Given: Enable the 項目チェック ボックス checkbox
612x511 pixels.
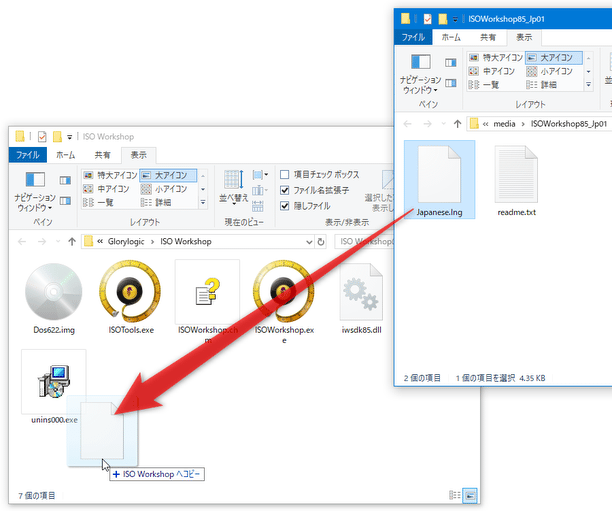Looking at the screenshot, I should [x=285, y=174].
